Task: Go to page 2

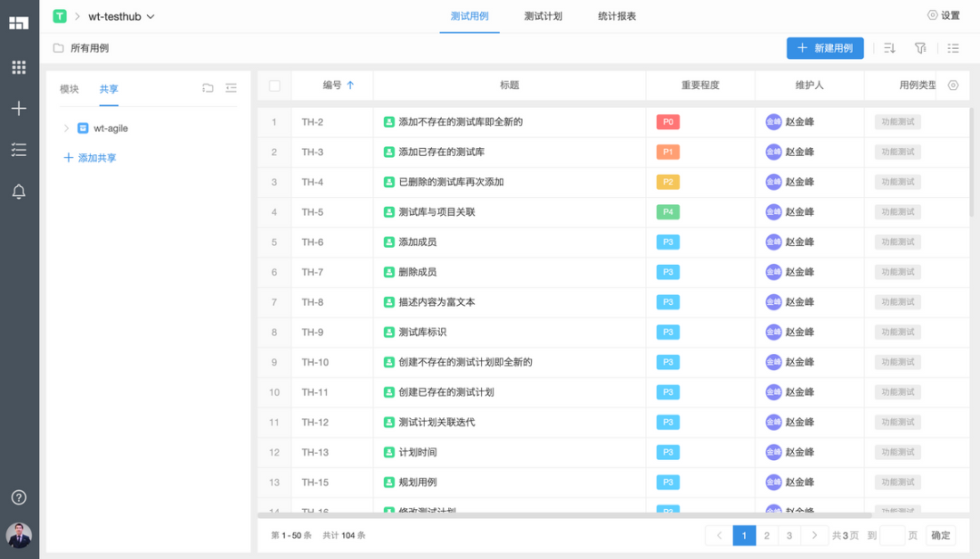Action: point(767,535)
